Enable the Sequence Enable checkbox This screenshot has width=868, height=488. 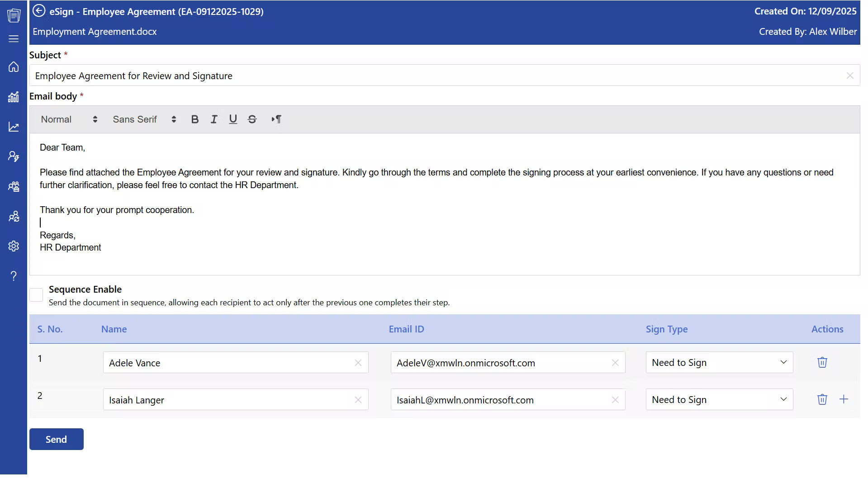click(36, 294)
